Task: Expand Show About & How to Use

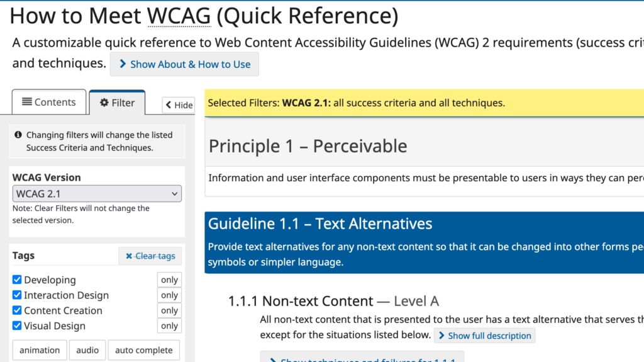Action: (x=184, y=64)
